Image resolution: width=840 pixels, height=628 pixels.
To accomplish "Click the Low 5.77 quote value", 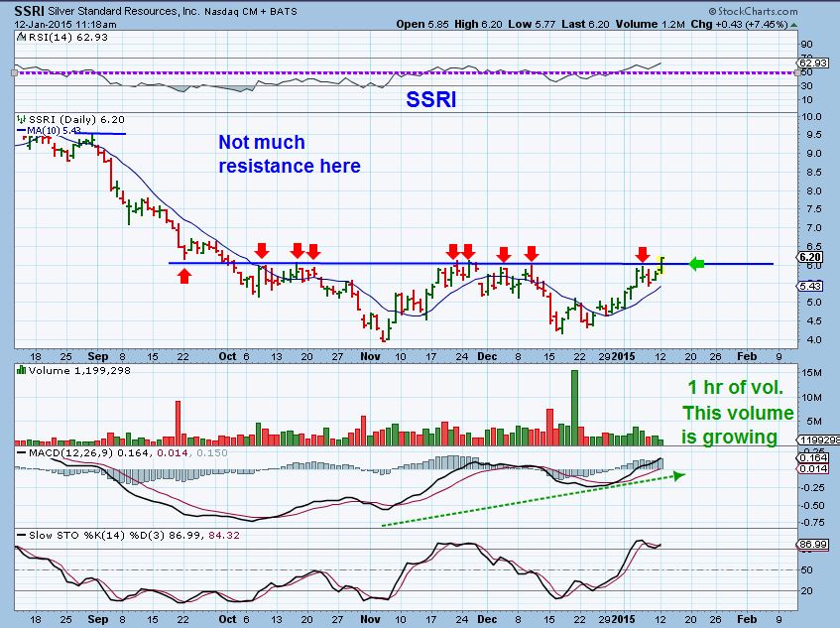I will click(532, 24).
